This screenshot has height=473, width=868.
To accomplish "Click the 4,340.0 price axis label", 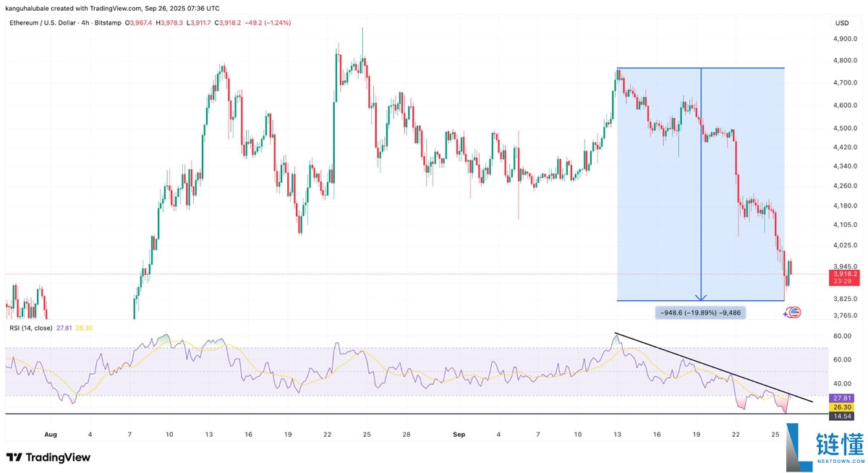I will coord(845,167).
